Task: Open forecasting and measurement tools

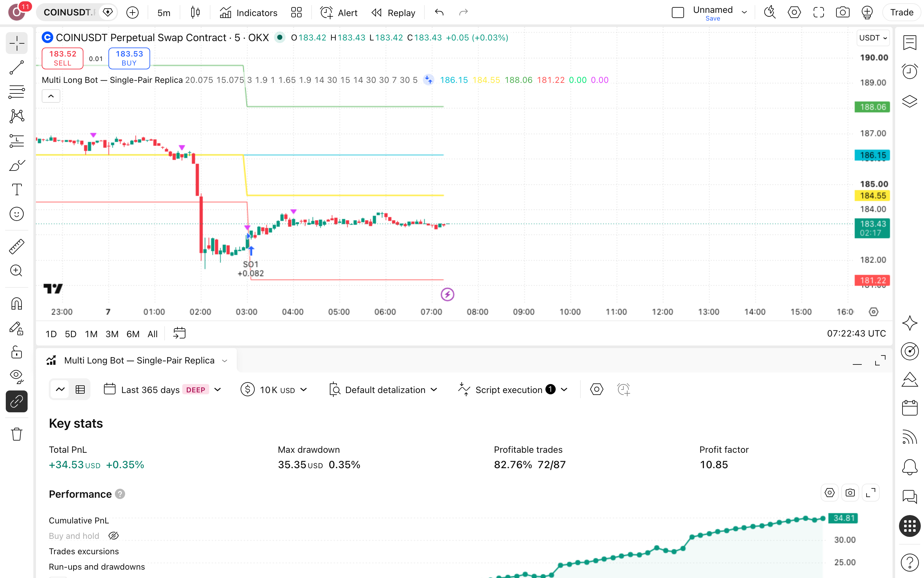Action: [16, 141]
